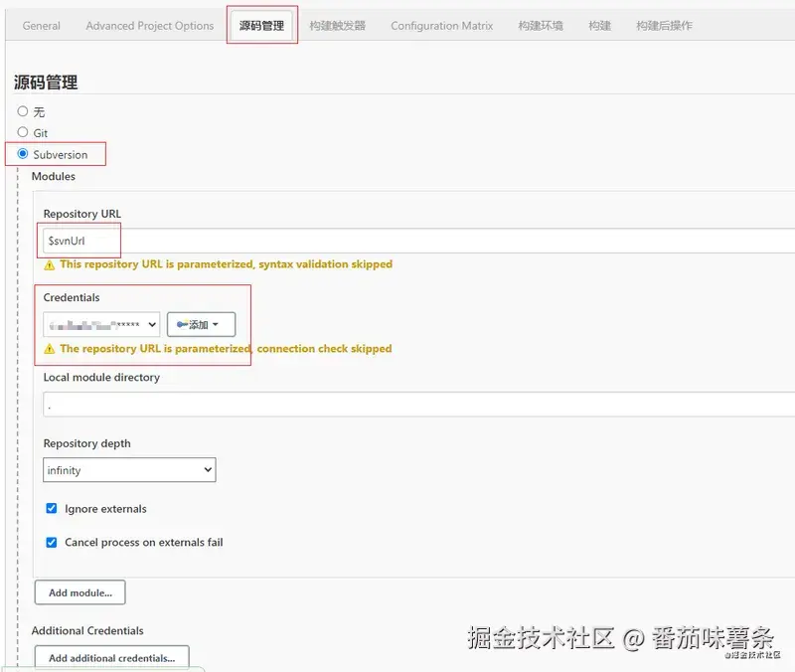Viewport: 795px width, 672px height.
Task: Click the key icon on 添加 button
Action: point(183,325)
